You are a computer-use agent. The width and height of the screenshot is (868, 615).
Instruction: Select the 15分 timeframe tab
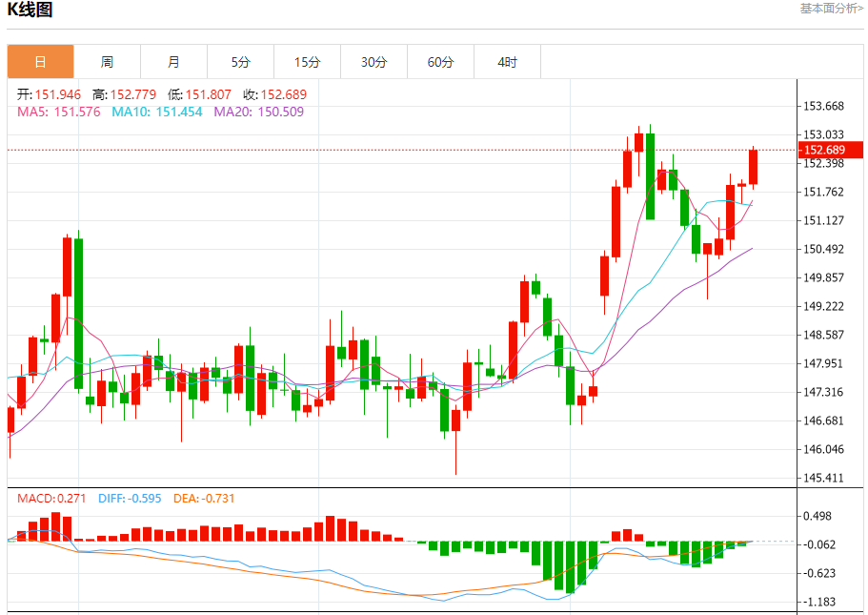point(307,62)
